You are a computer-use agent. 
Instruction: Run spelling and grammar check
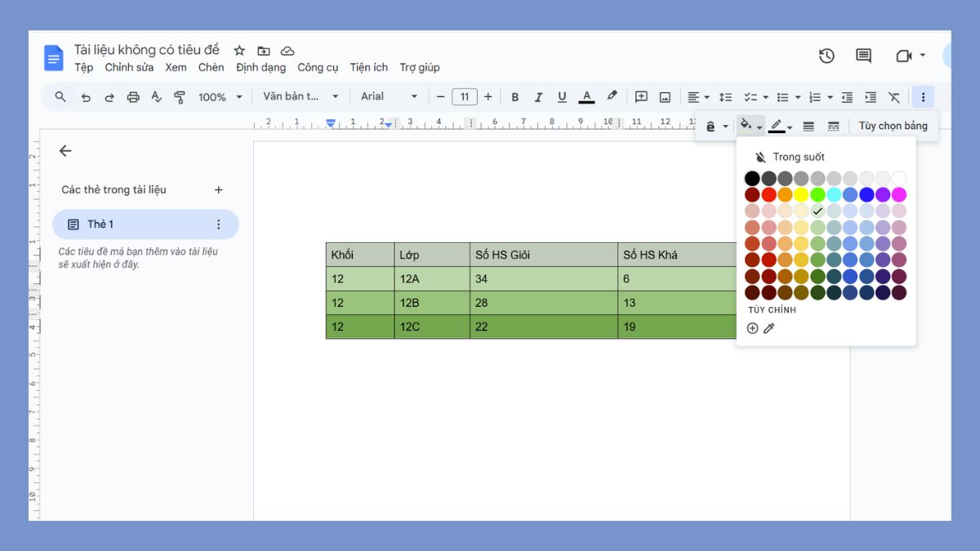click(x=157, y=97)
